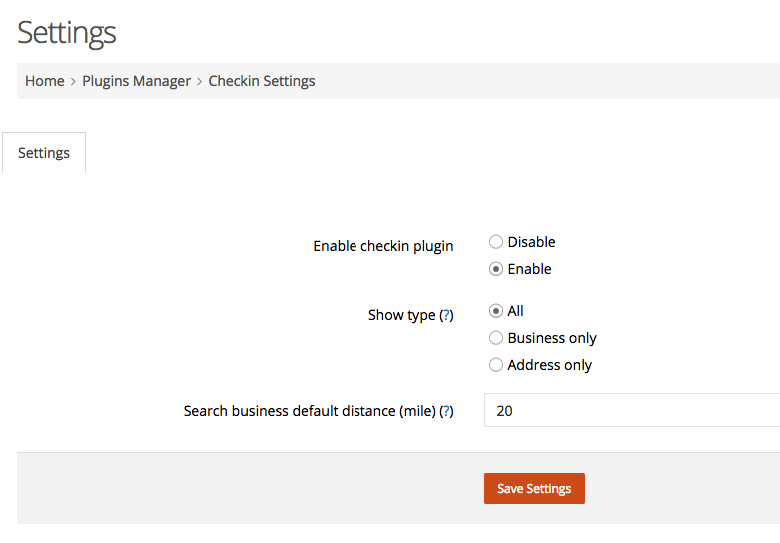Click the 'Business only' label text
This screenshot has width=780, height=543.
click(x=552, y=338)
